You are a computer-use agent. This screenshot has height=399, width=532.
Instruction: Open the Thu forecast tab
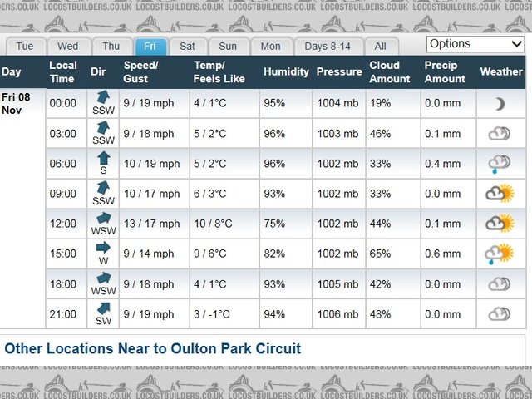111,47
